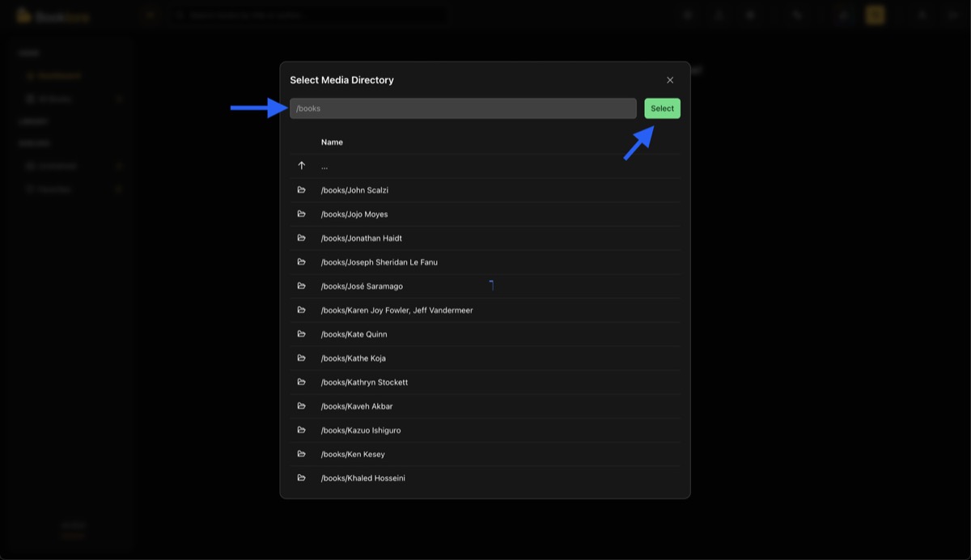Click the wand icon in the top toolbar

[796, 15]
